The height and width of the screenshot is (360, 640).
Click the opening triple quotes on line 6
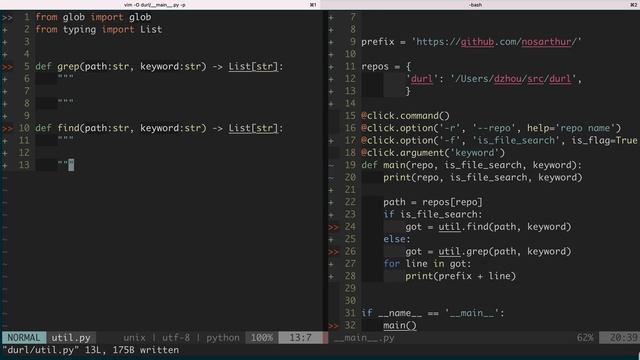coord(65,77)
